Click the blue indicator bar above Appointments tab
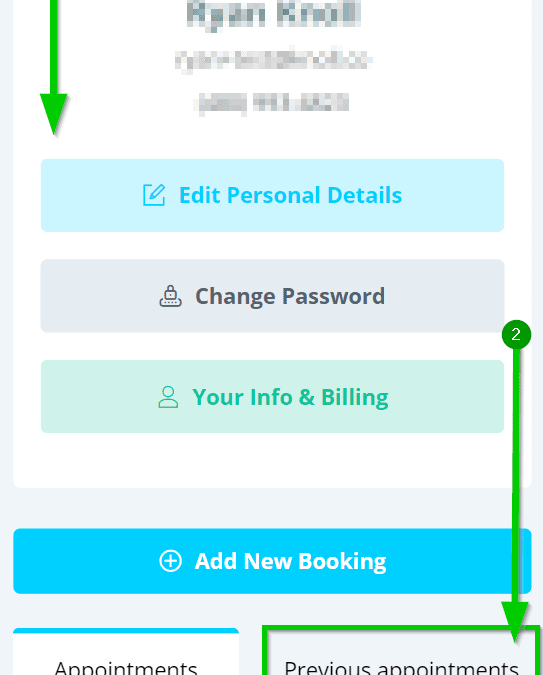The height and width of the screenshot is (675, 543). point(126,631)
